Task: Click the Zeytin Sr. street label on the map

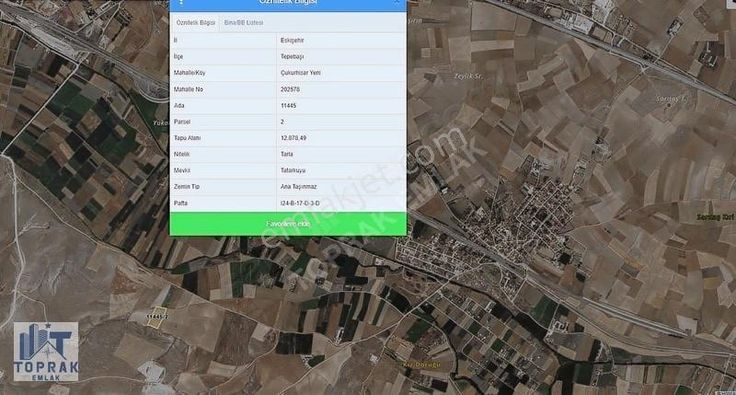Action: click(x=468, y=76)
